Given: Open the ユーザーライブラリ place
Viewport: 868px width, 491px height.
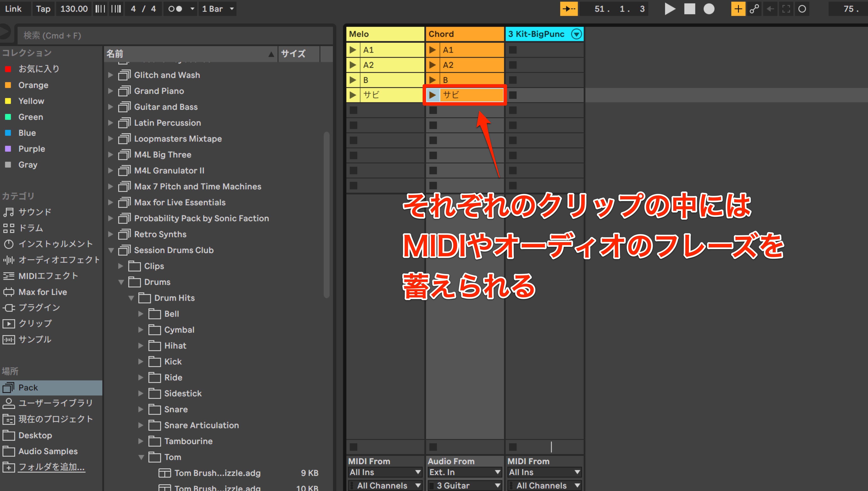Looking at the screenshot, I should (x=51, y=403).
